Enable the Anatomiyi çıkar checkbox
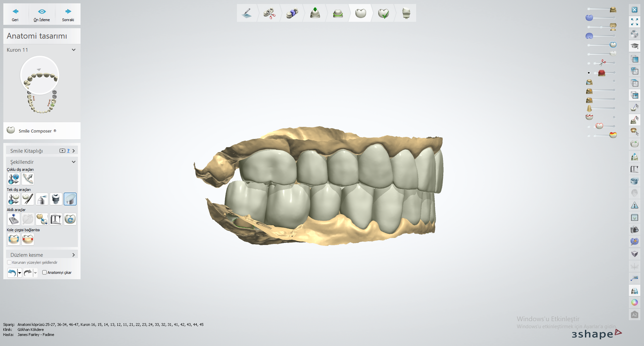The height and width of the screenshot is (346, 644). 44,273
